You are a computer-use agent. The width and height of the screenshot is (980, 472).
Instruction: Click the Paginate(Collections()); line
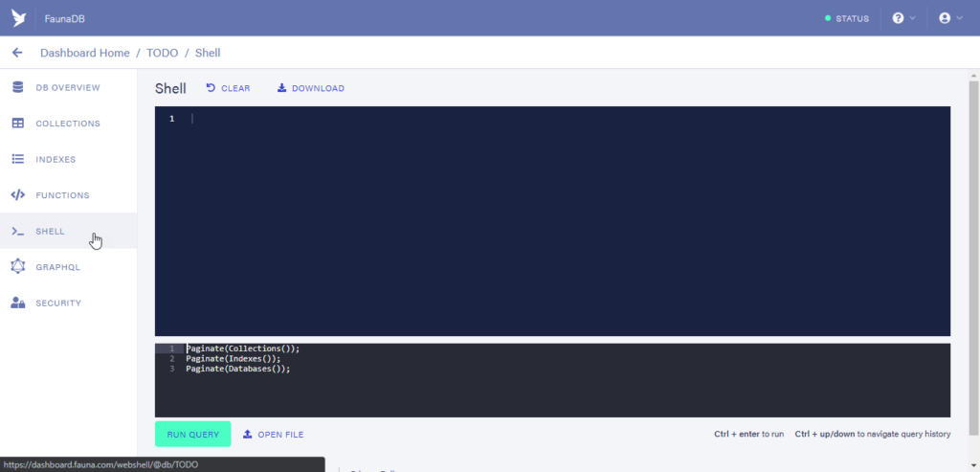coord(242,348)
